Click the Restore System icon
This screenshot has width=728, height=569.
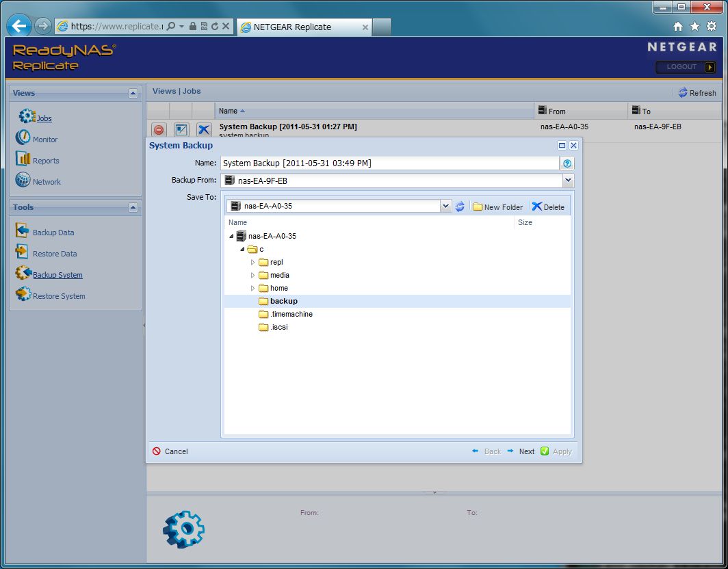click(x=23, y=295)
